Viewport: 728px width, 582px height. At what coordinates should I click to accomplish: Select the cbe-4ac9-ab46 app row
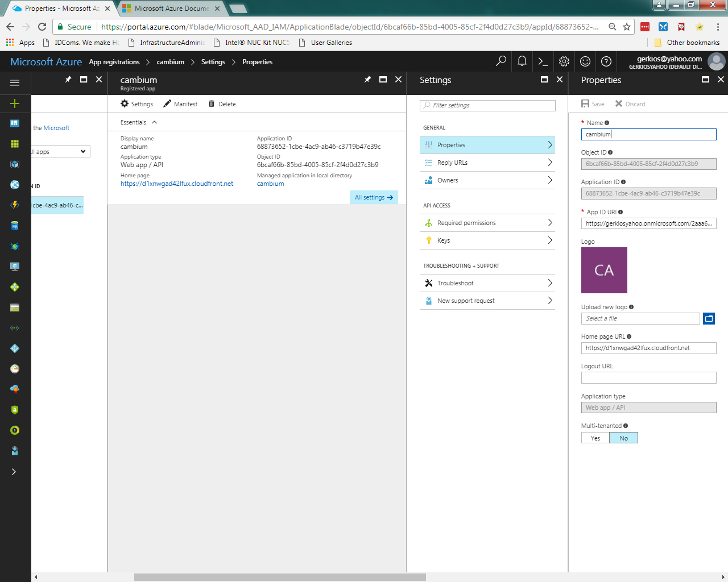coord(57,205)
